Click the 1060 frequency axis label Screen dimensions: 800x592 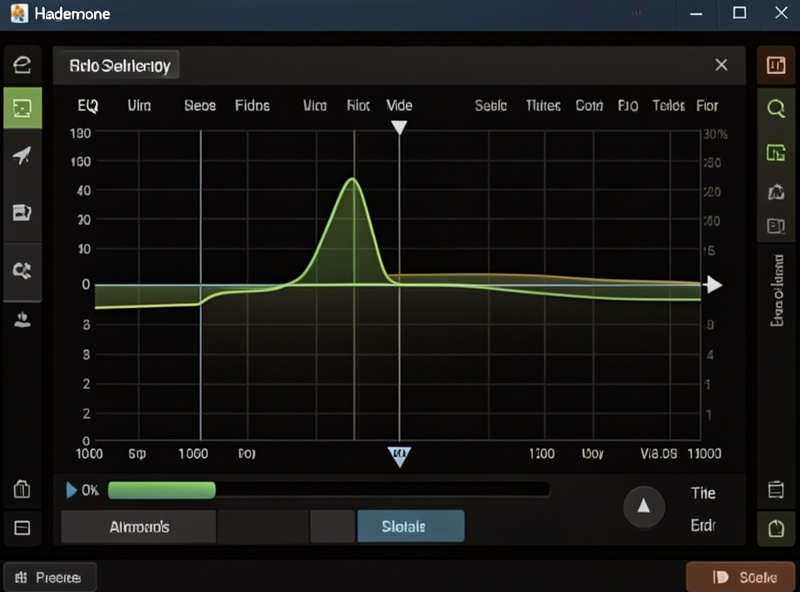pyautogui.click(x=193, y=453)
